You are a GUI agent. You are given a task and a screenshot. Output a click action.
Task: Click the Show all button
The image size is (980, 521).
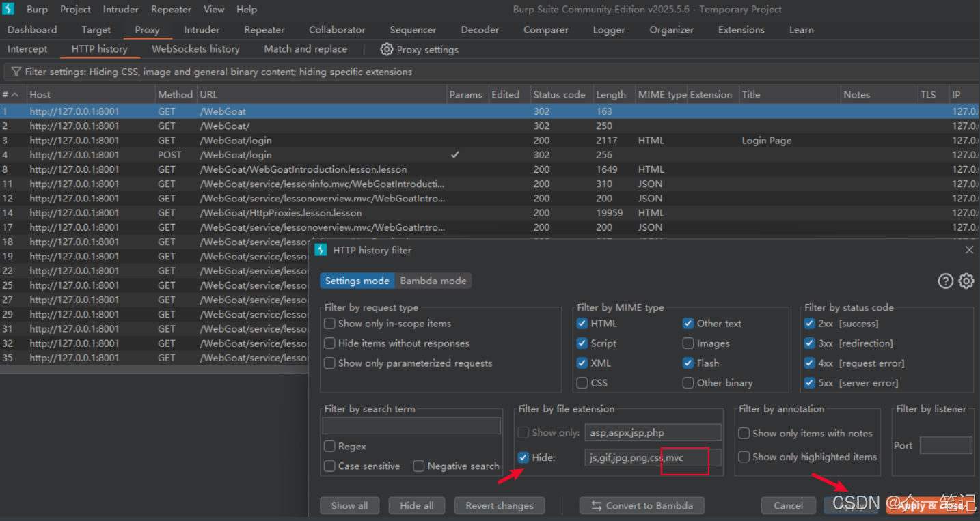coord(350,506)
